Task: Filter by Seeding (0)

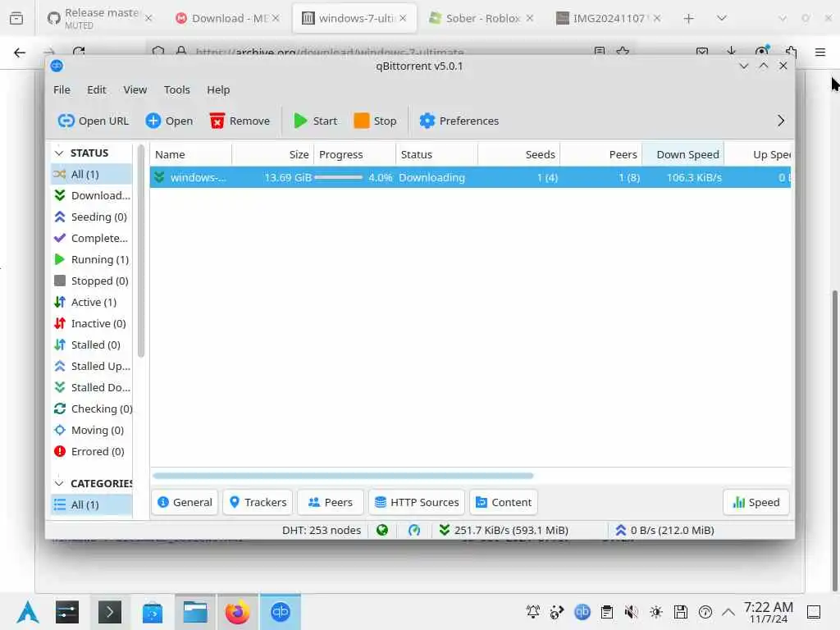Action: (91, 217)
